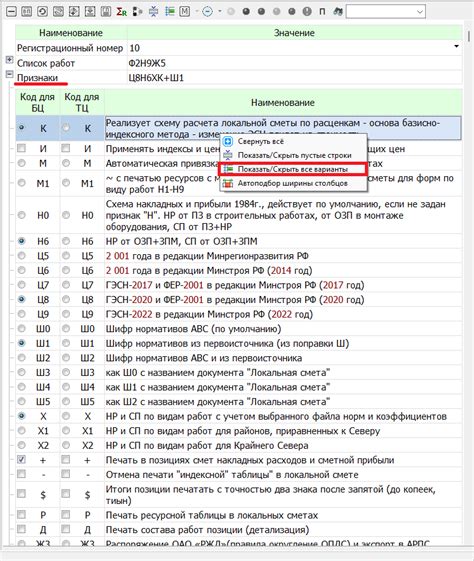Click the binoculars search icon
474x561 pixels.
coord(338,11)
